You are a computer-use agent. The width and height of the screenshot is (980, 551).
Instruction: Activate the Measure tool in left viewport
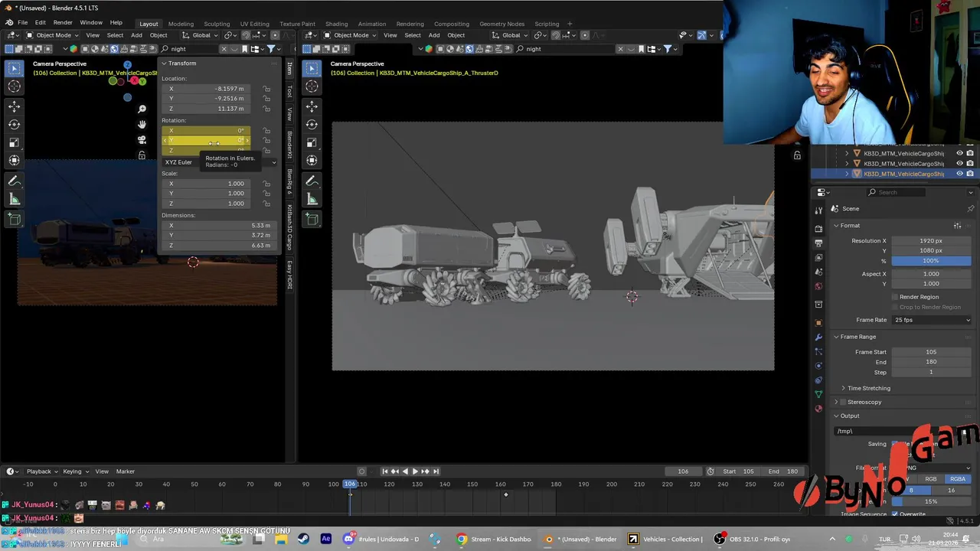click(x=14, y=199)
